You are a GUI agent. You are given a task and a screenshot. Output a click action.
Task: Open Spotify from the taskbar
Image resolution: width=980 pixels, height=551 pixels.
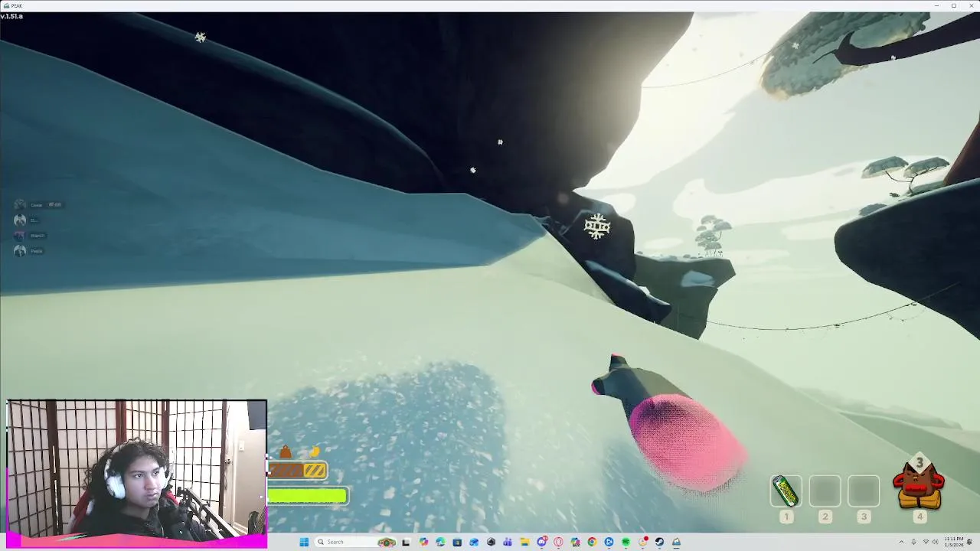pyautogui.click(x=626, y=542)
